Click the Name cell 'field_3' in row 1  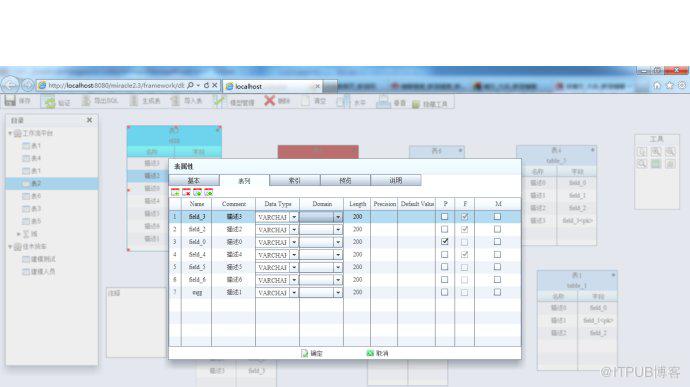pyautogui.click(x=197, y=217)
